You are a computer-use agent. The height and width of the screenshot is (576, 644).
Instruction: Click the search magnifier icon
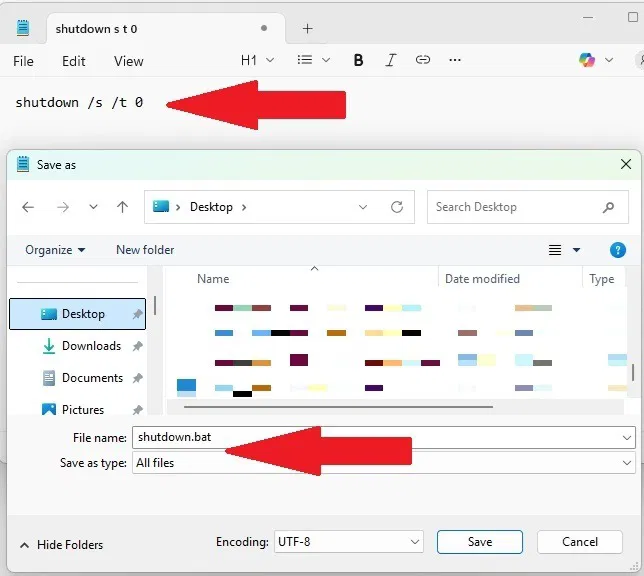point(608,207)
